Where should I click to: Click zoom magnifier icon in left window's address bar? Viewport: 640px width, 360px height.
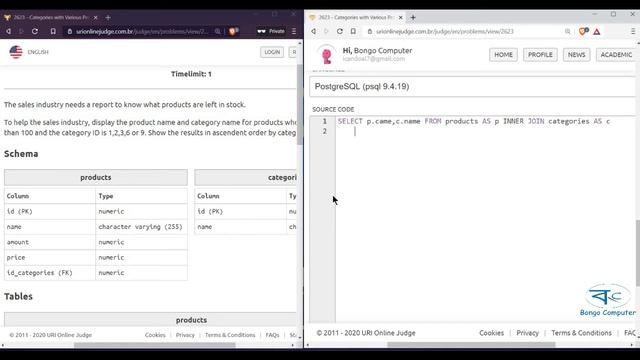click(x=218, y=31)
